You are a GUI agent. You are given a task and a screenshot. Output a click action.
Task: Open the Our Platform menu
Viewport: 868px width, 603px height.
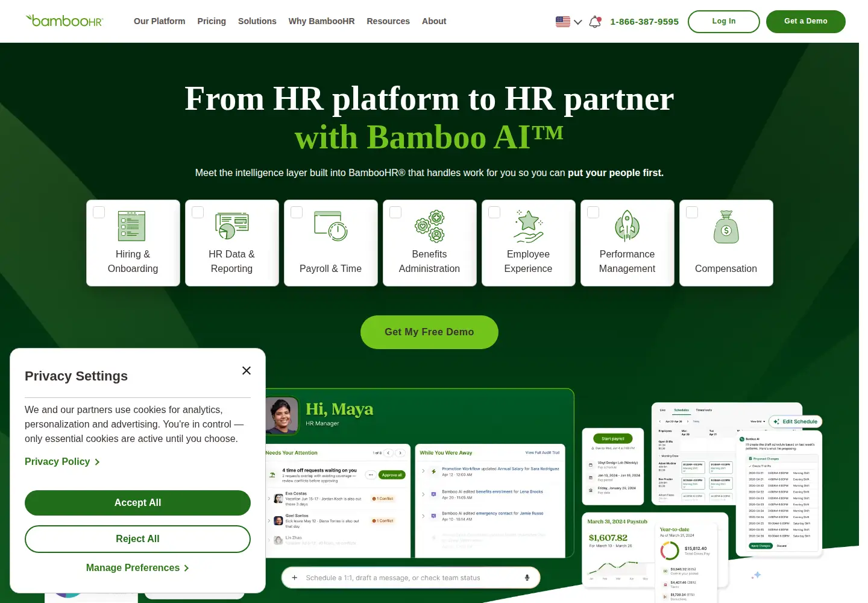(160, 21)
